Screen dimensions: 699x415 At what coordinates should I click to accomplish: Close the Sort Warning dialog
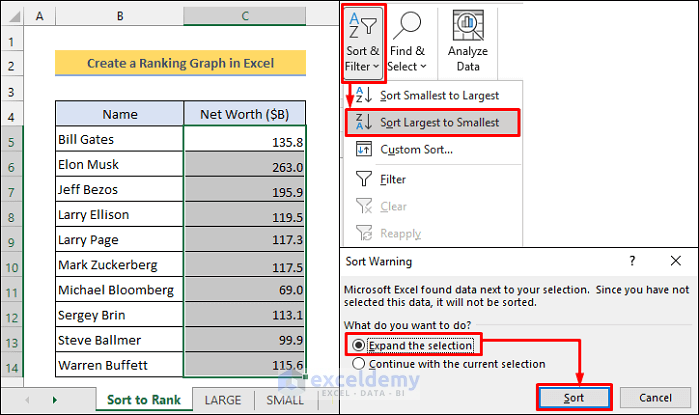click(676, 261)
